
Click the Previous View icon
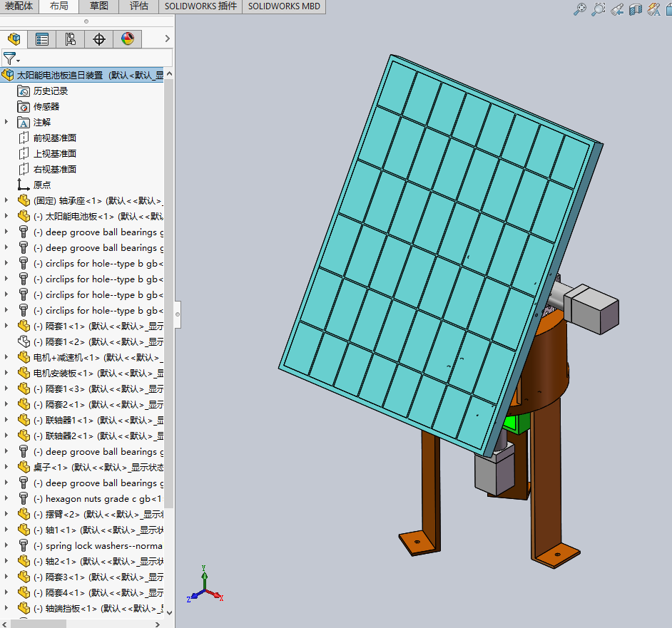617,9
